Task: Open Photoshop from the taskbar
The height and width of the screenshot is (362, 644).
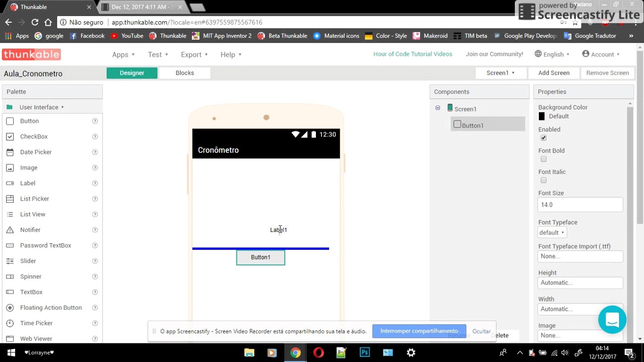Action: [x=365, y=352]
